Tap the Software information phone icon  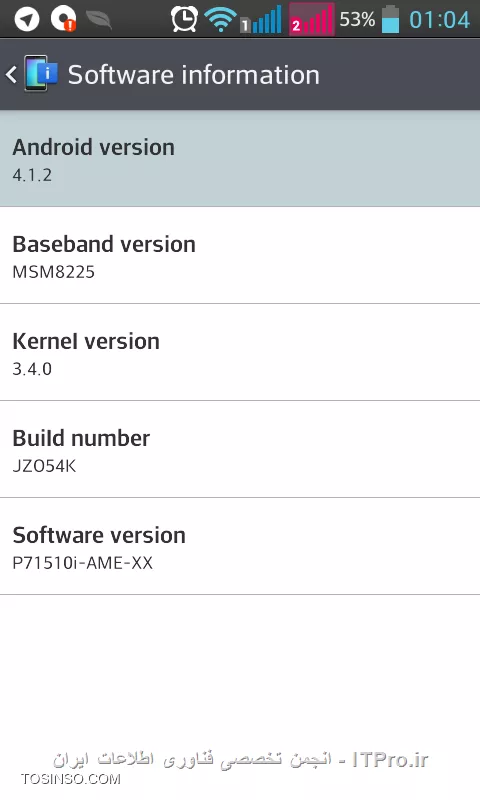(x=41, y=74)
